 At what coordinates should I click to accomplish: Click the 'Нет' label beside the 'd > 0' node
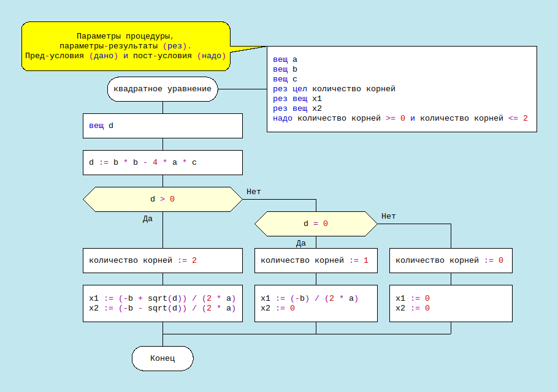254,192
